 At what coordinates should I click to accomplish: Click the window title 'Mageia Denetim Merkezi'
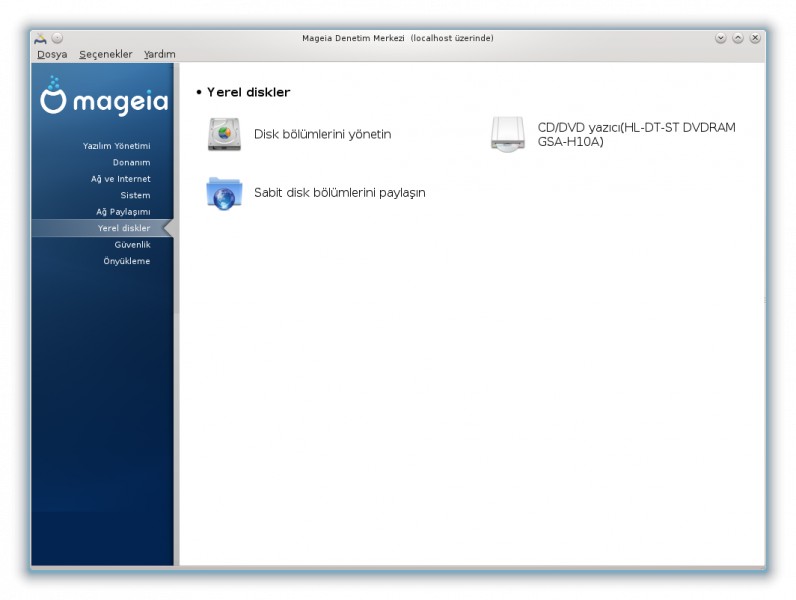click(x=353, y=38)
